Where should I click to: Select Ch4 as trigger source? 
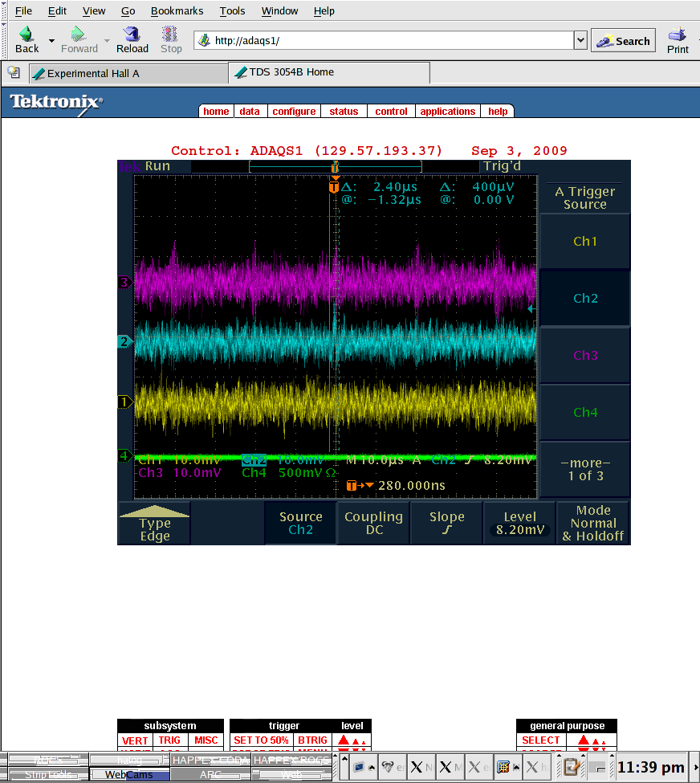[x=584, y=412]
